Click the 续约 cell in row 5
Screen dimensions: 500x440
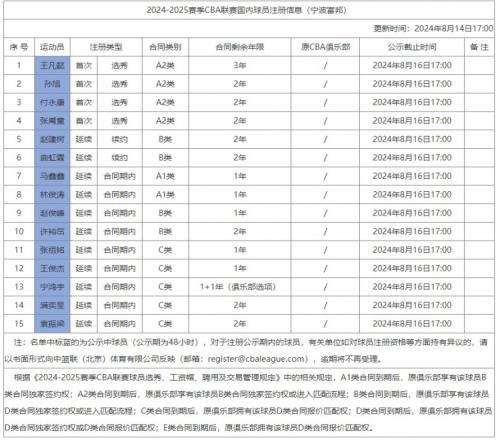120,139
